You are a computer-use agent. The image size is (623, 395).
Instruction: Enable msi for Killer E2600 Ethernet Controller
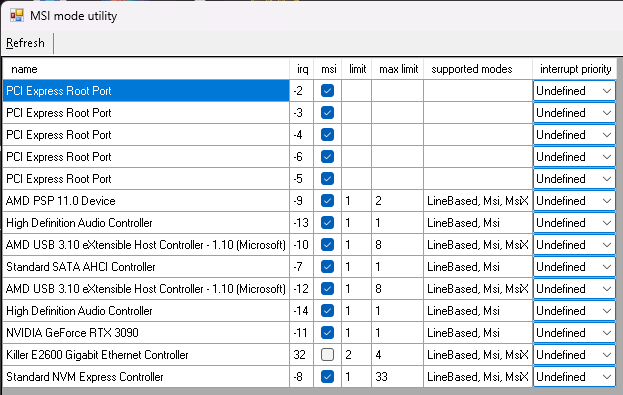point(327,355)
